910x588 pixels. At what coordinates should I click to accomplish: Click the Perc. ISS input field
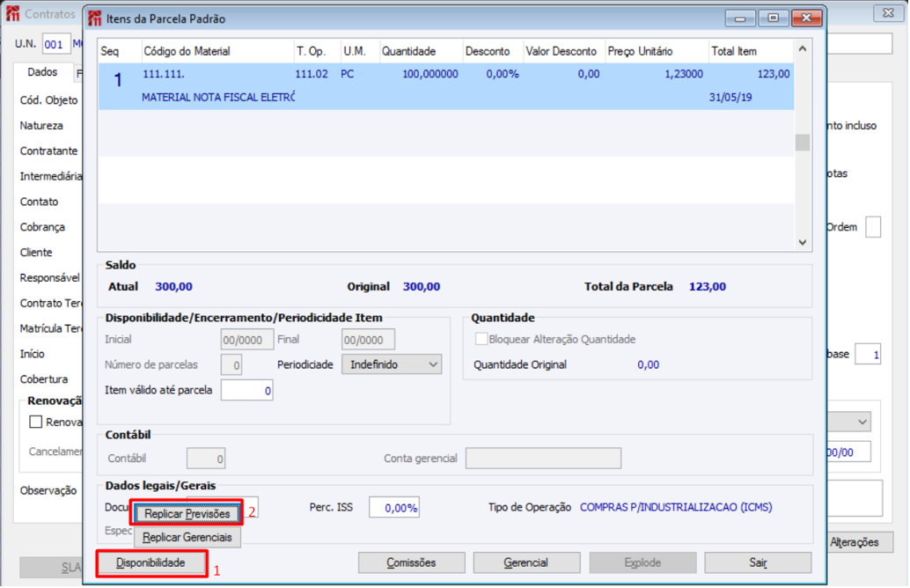(x=394, y=507)
